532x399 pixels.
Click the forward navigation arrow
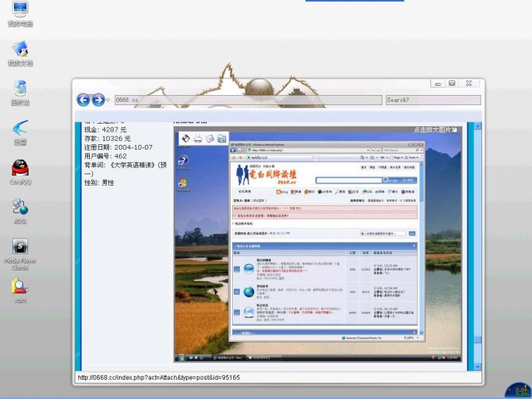pyautogui.click(x=97, y=99)
